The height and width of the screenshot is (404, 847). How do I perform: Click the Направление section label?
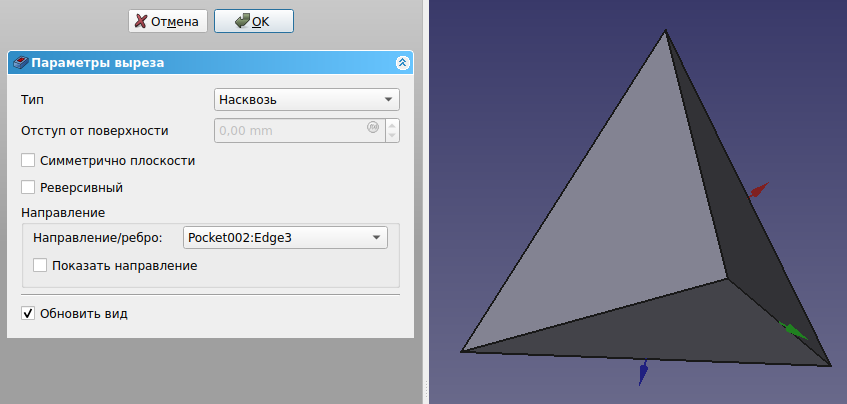coord(63,212)
